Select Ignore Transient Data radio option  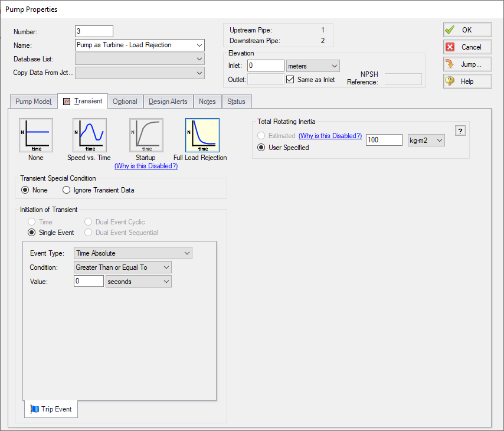click(66, 190)
